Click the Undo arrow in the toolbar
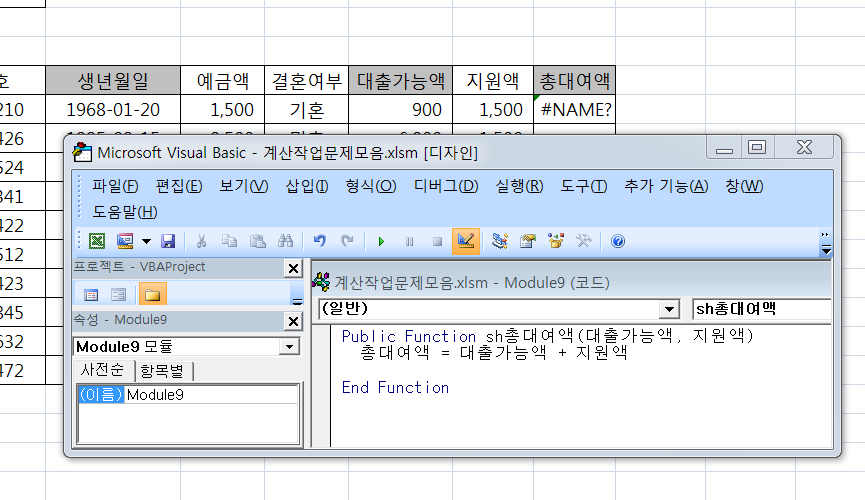Viewport: 865px width, 500px height. 320,241
